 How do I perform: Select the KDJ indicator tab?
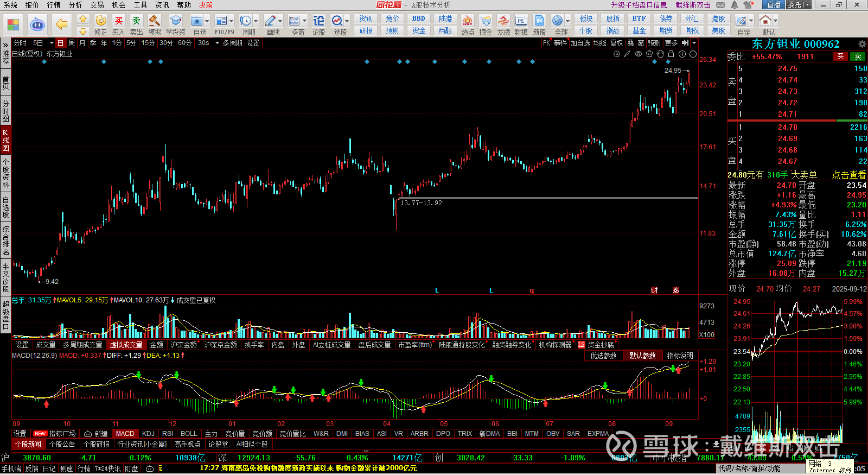148,434
